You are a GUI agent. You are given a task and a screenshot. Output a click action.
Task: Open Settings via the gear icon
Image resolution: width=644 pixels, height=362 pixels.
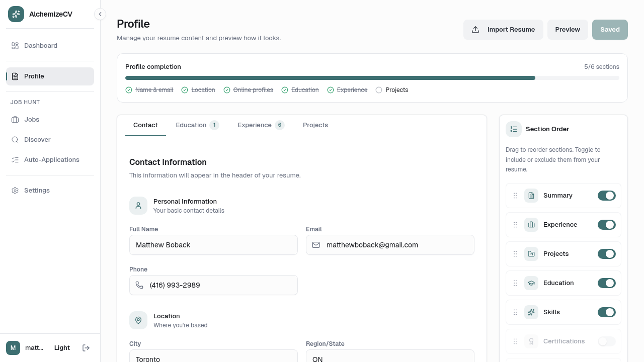pyautogui.click(x=15, y=190)
